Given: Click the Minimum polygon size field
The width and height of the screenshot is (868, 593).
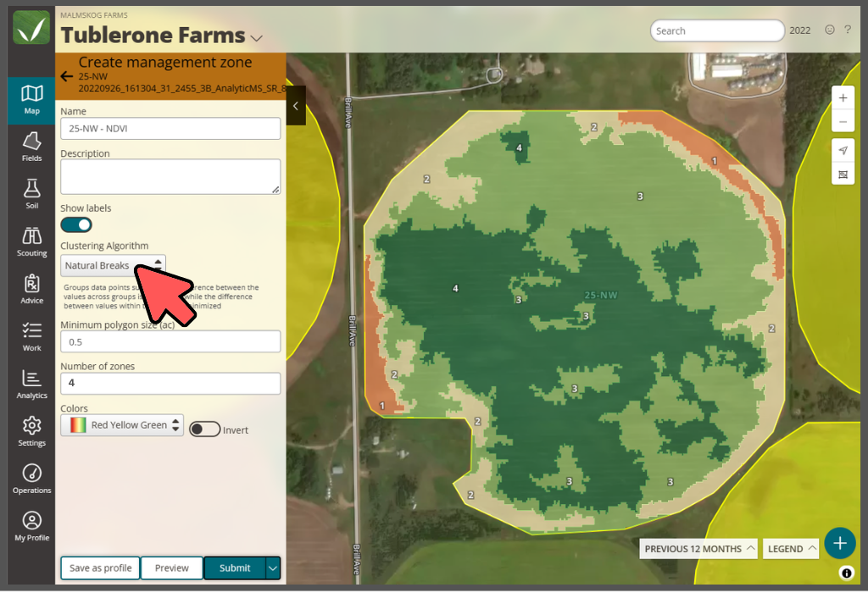Looking at the screenshot, I should pos(170,342).
